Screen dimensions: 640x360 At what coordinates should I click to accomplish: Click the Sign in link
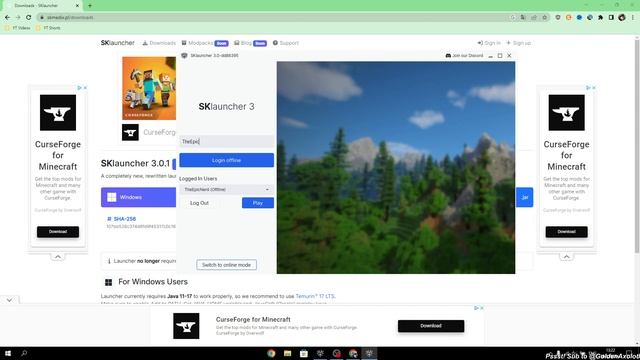(x=489, y=43)
